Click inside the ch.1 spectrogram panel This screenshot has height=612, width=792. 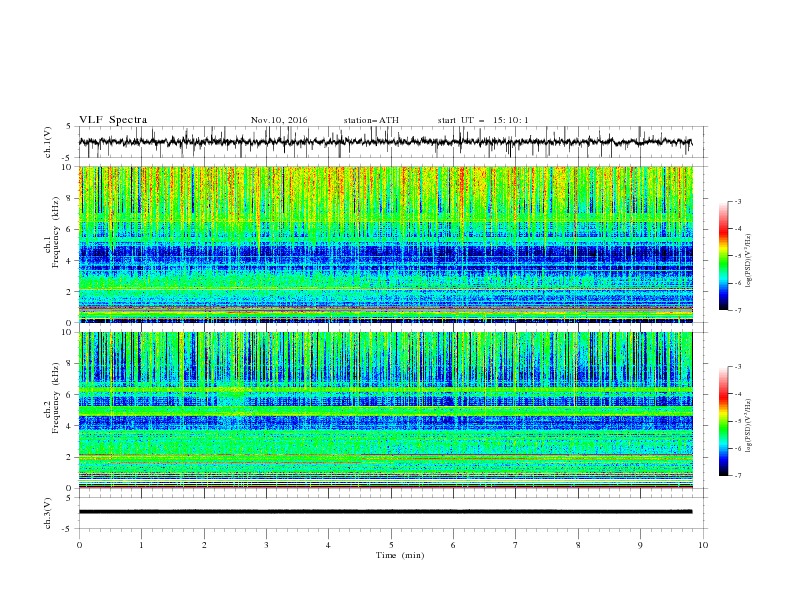coord(386,244)
